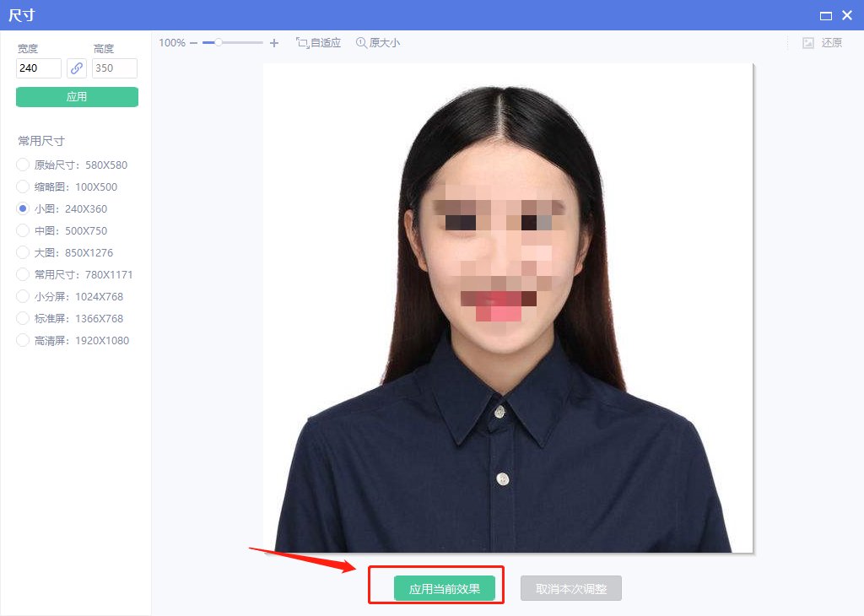Zoom in using the plus icon
The width and height of the screenshot is (864, 616).
pos(273,41)
